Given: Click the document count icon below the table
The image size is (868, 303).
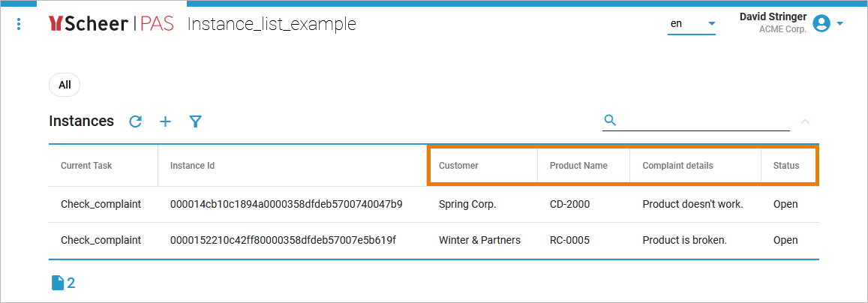Looking at the screenshot, I should click(58, 283).
